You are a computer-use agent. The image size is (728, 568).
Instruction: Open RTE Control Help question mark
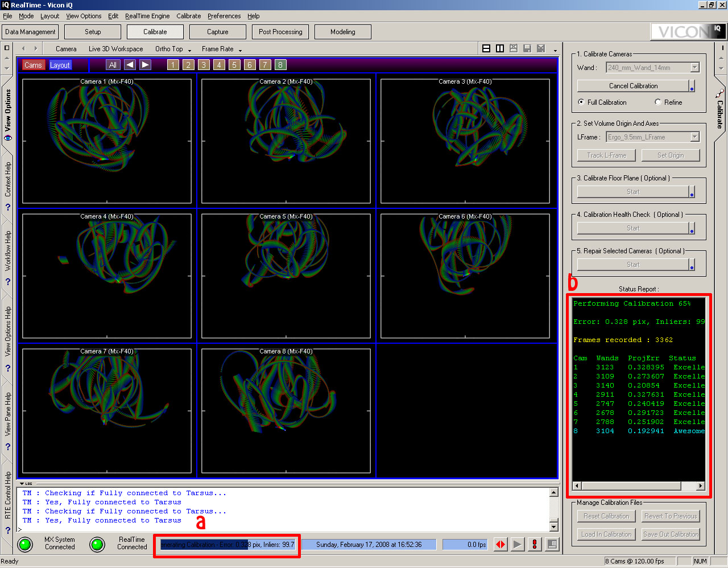coord(8,530)
